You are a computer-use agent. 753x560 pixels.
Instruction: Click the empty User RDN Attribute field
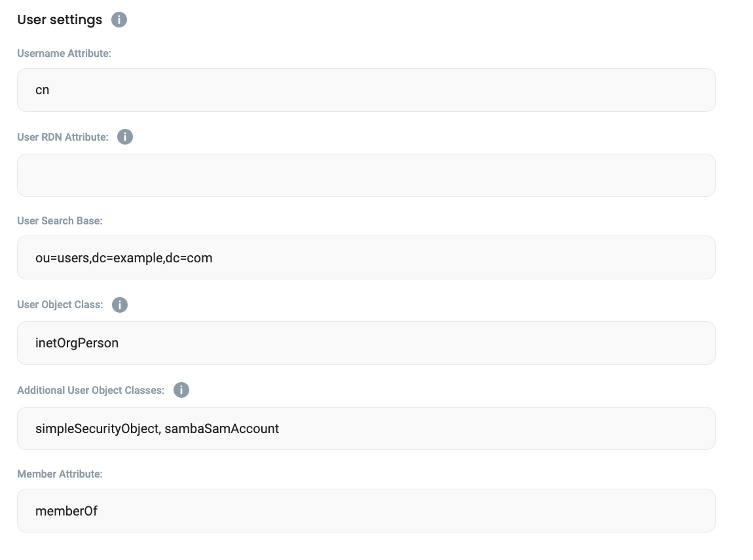pyautogui.click(x=366, y=175)
